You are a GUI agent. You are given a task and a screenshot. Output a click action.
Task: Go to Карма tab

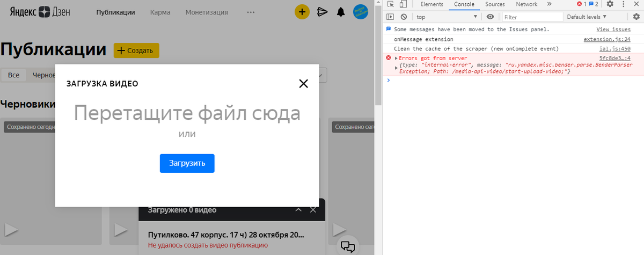pos(160,12)
